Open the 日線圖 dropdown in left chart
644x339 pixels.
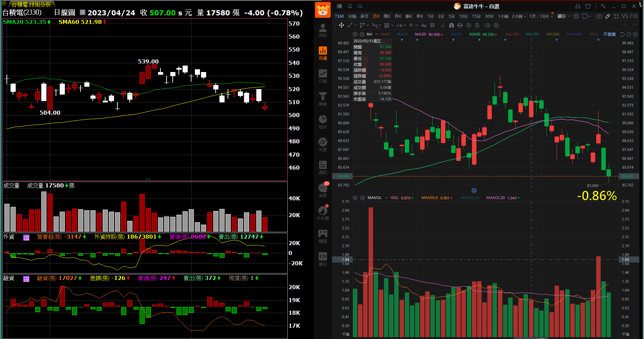coord(83,12)
